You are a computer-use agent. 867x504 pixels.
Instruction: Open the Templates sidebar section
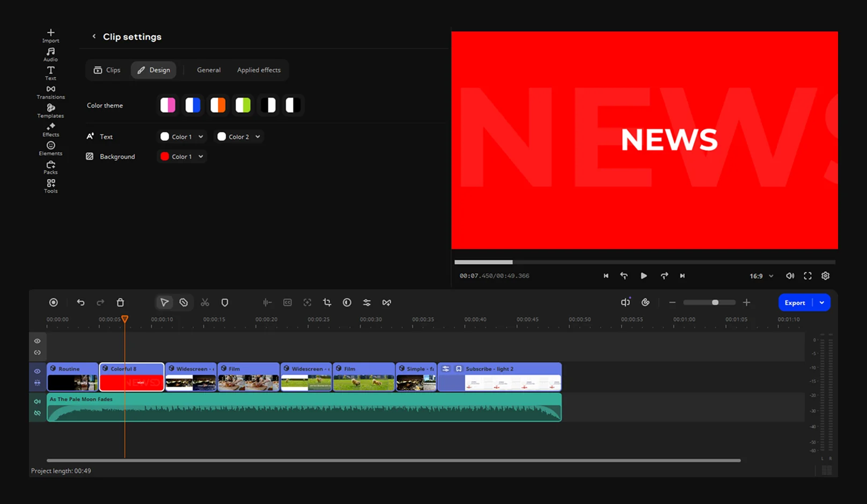tap(50, 111)
